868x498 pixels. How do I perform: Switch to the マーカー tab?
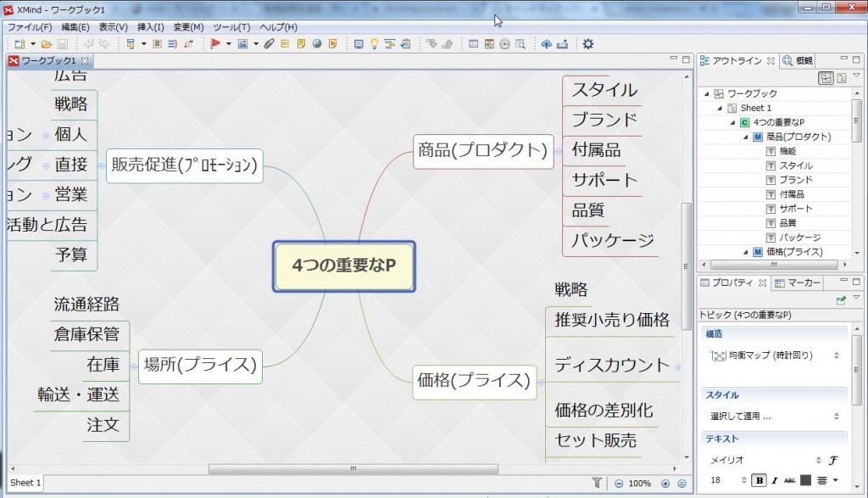pos(796,283)
